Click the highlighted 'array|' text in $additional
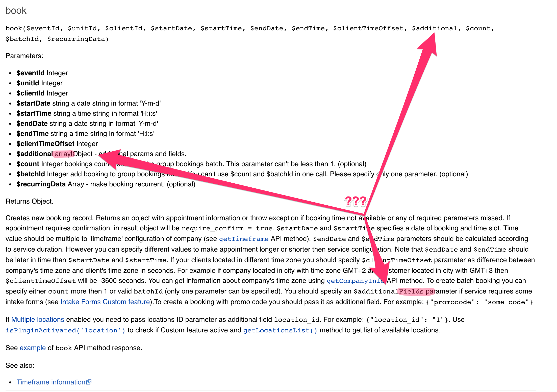The height and width of the screenshot is (392, 557). pos(64,154)
